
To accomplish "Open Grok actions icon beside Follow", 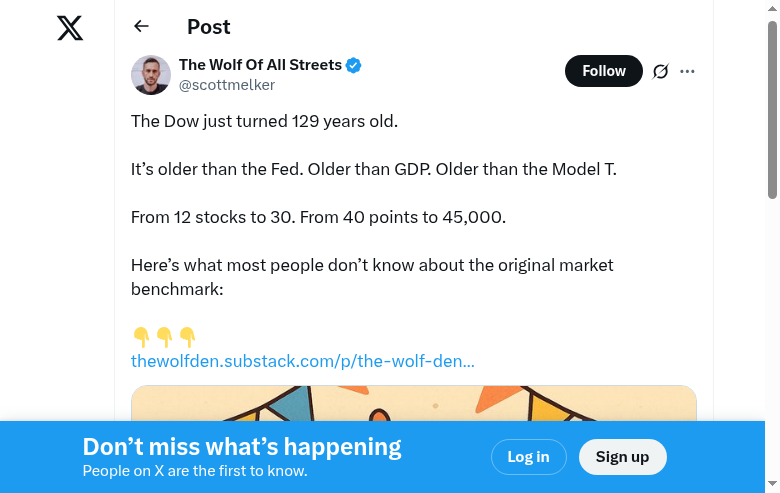I will [660, 71].
